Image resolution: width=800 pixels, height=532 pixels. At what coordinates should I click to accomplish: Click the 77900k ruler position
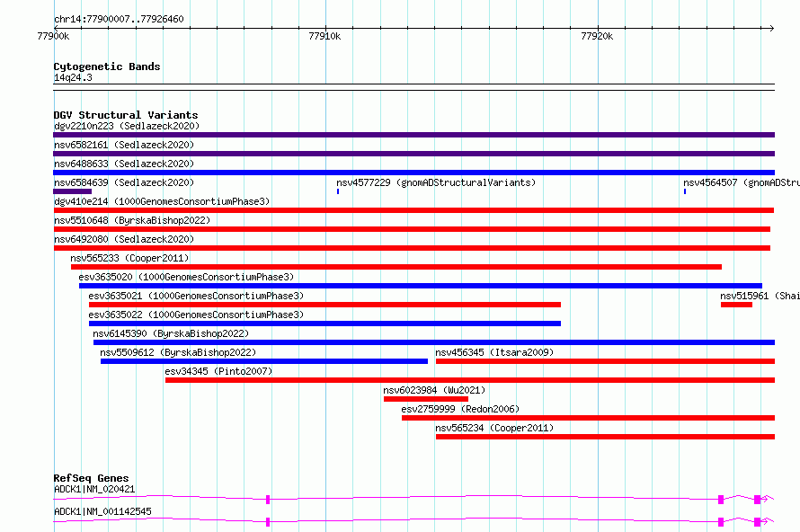tap(53, 36)
